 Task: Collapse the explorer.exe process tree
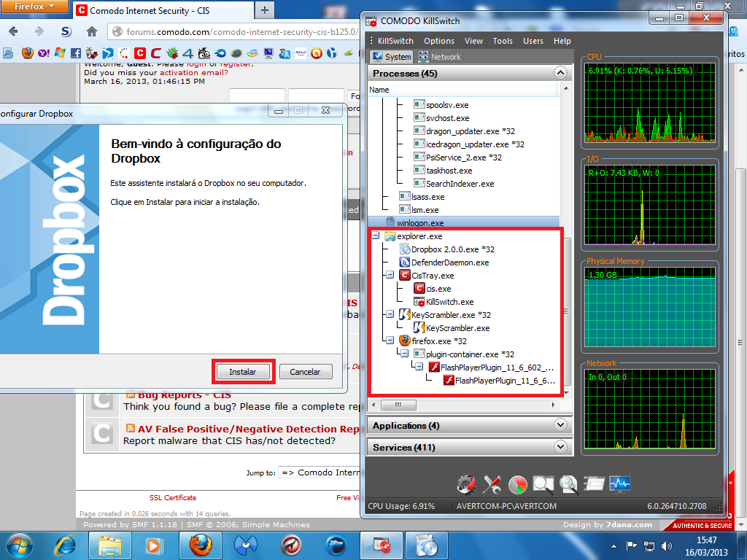tap(376, 236)
